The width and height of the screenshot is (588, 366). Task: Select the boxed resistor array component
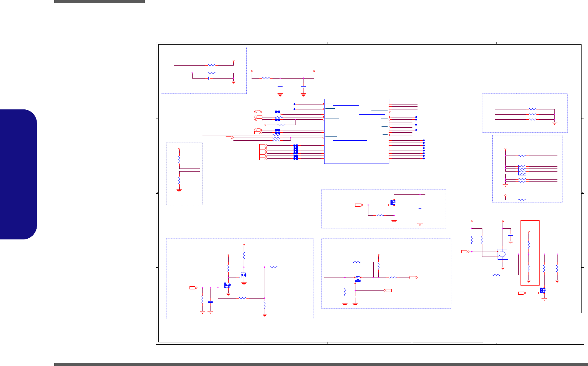click(x=522, y=170)
